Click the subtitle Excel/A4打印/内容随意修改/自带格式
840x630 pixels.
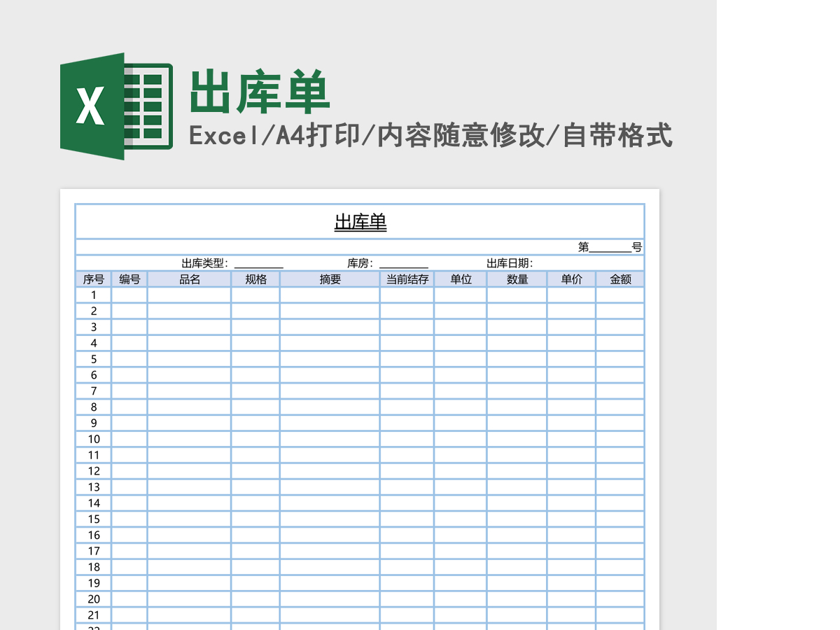430,135
